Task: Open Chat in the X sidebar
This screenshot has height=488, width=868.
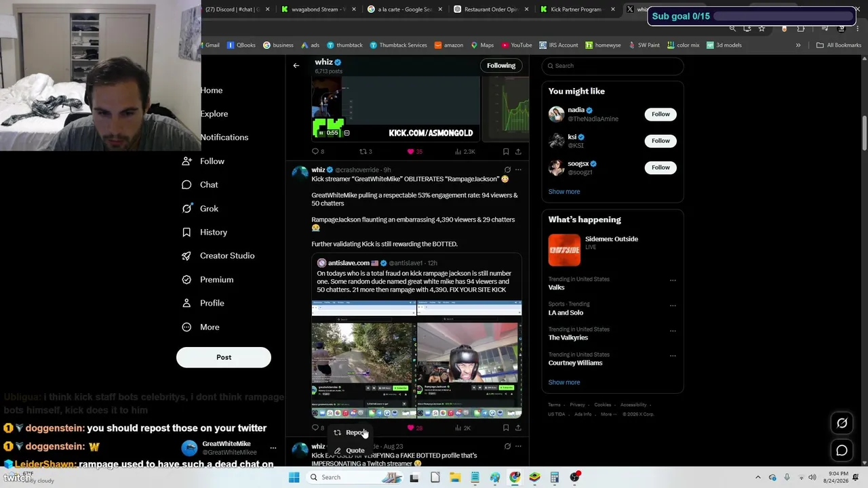Action: point(200,185)
